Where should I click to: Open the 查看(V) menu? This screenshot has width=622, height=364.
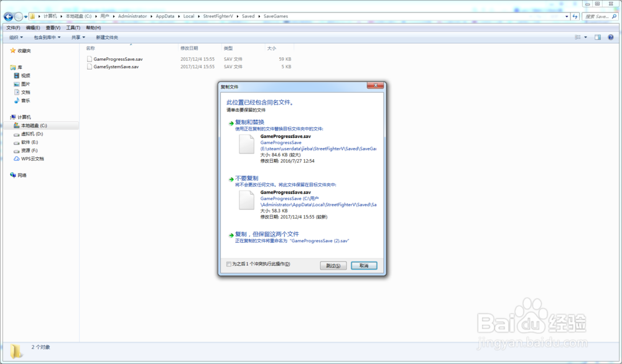point(53,28)
